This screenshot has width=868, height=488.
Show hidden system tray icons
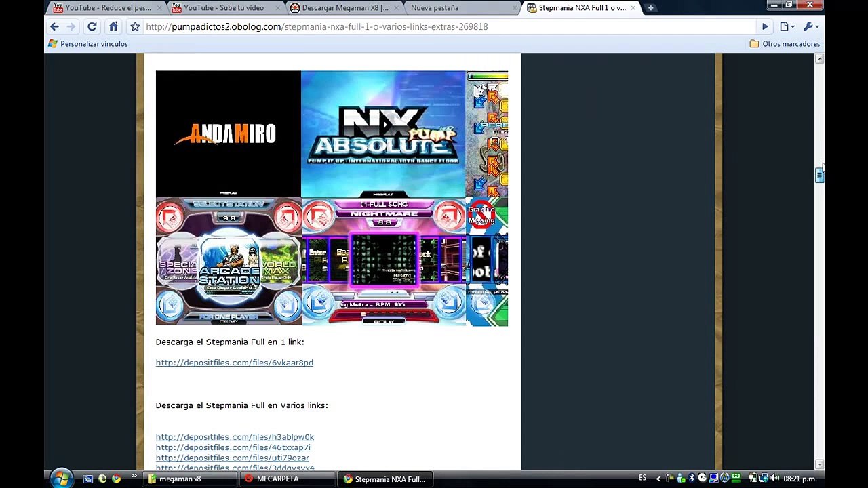coord(658,479)
